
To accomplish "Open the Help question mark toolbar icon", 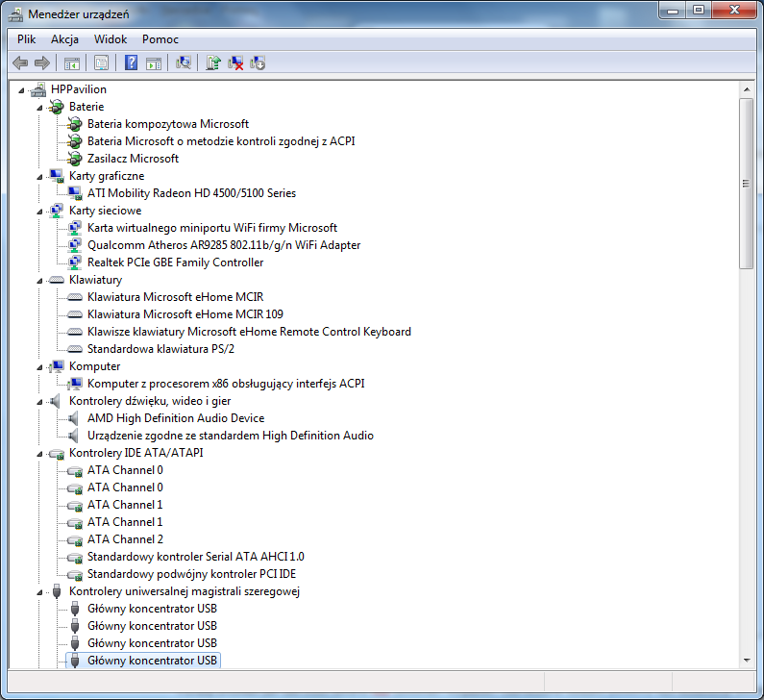I will pos(131,62).
